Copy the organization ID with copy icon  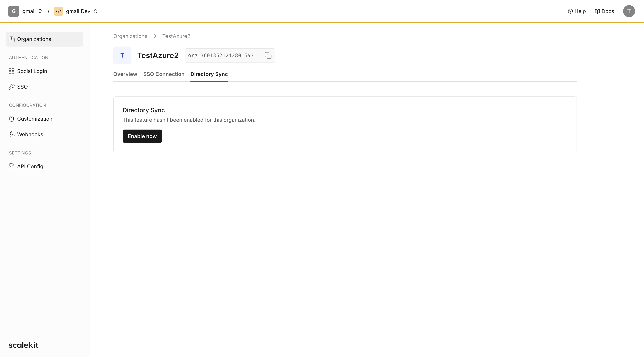coord(268,55)
